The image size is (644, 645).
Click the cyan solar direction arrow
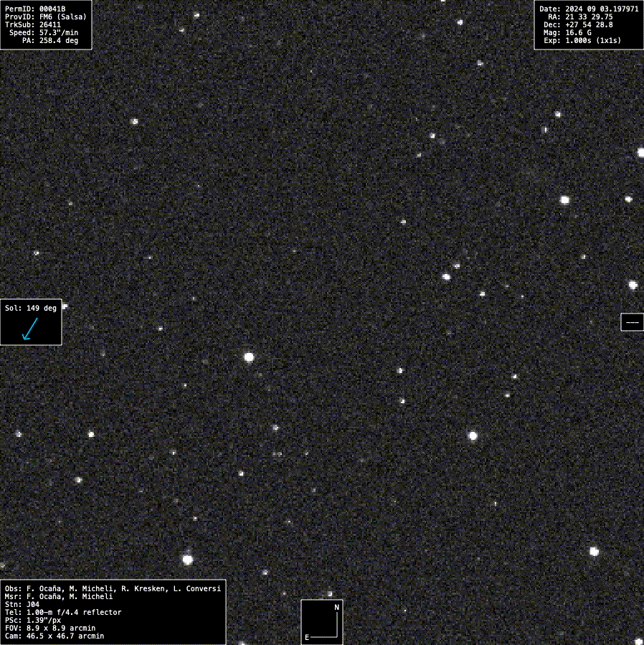[29, 329]
